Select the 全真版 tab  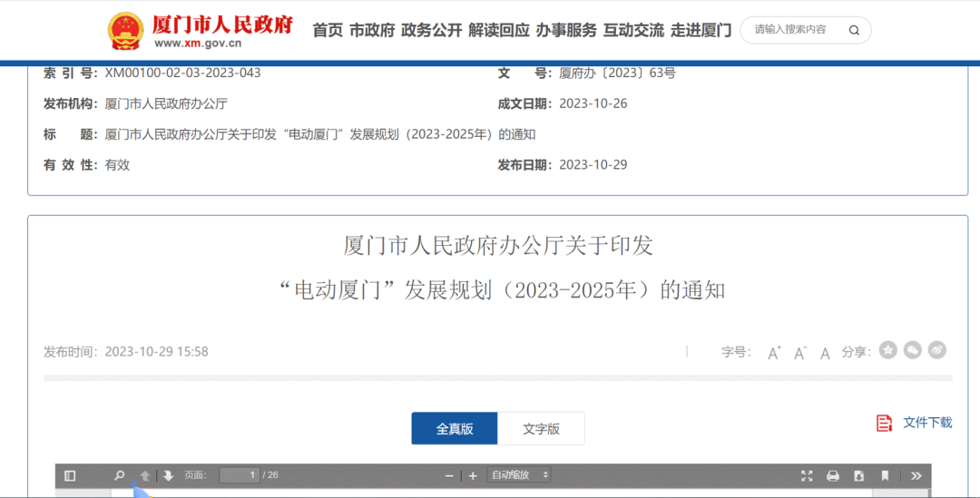[455, 429]
